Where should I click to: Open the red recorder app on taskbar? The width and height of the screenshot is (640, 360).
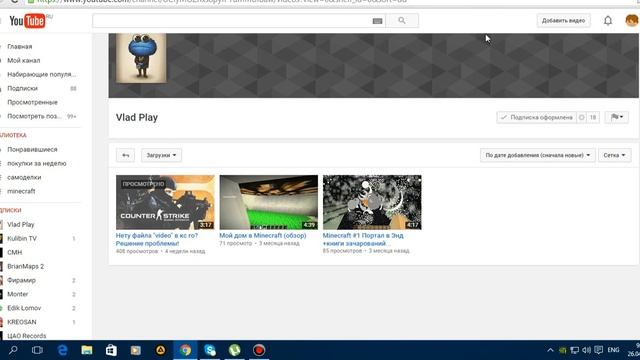tap(259, 350)
